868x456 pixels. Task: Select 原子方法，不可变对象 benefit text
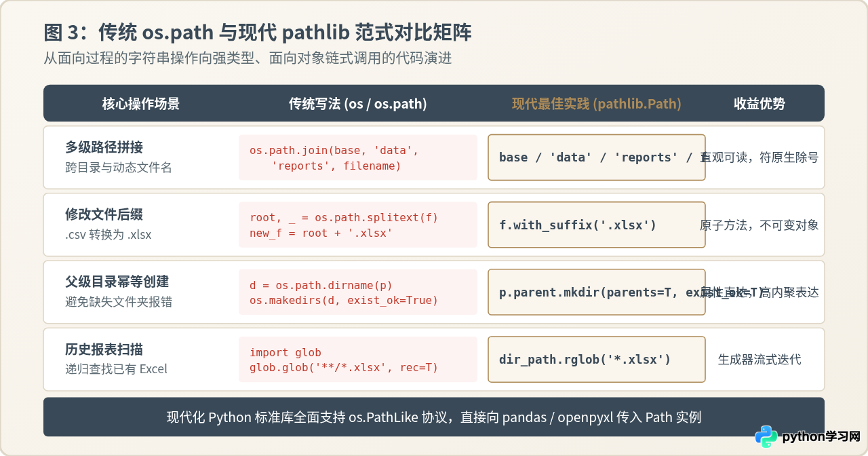click(759, 225)
